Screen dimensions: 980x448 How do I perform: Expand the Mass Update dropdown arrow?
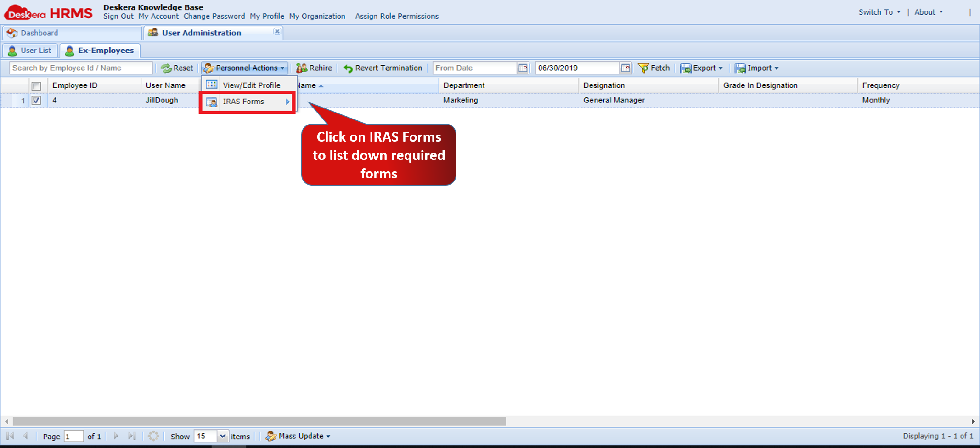[x=328, y=437]
